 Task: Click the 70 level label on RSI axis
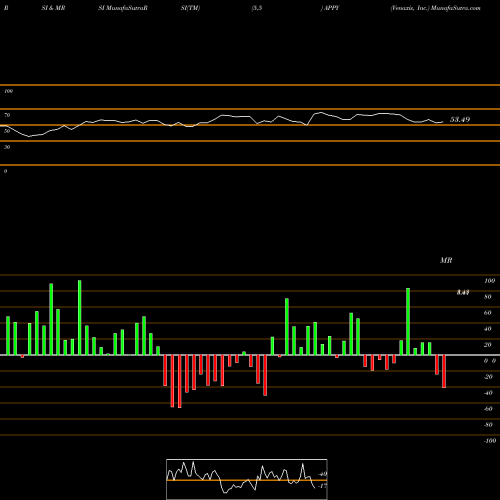point(7,115)
